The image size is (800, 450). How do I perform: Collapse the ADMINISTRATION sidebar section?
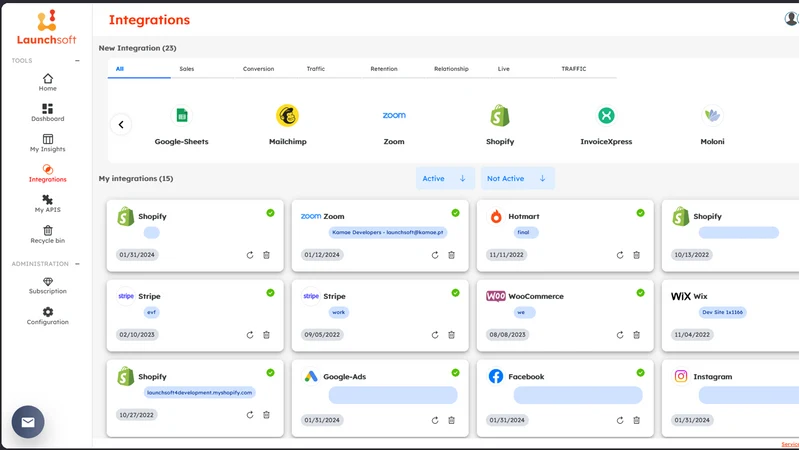78,264
